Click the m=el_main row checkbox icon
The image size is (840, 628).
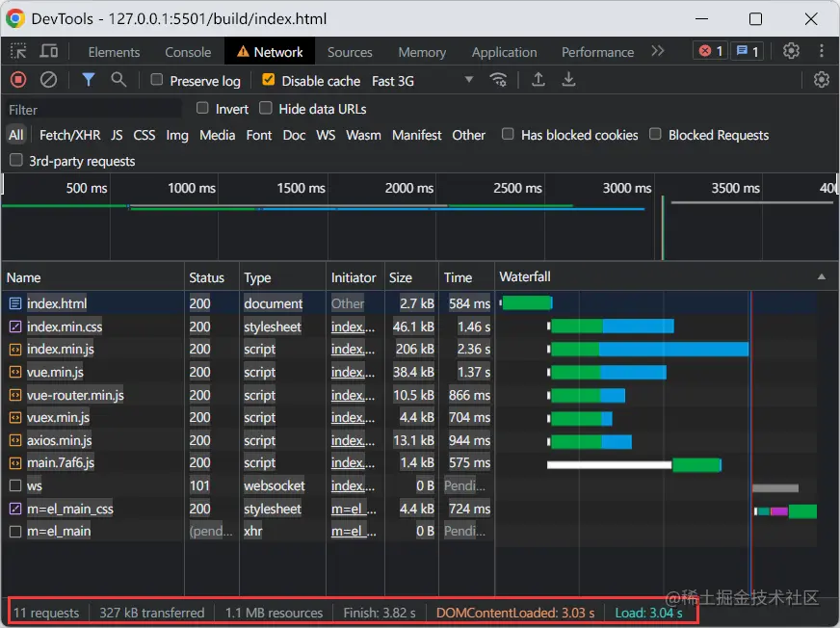(x=15, y=531)
